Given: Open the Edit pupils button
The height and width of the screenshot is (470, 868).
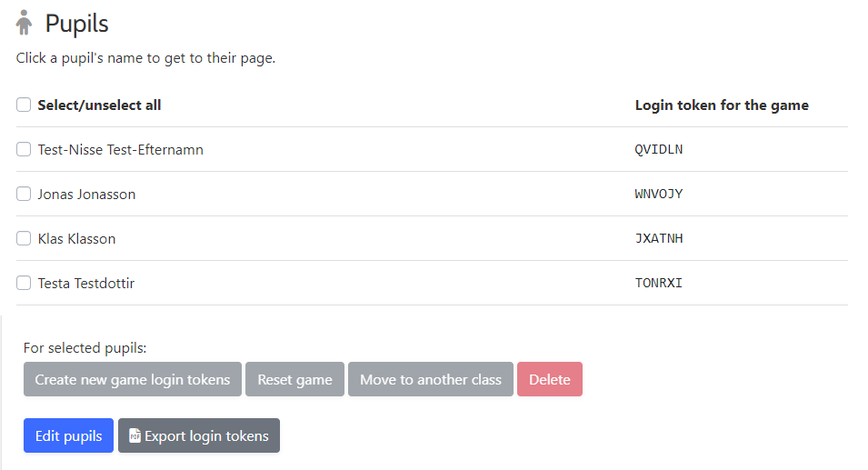Looking at the screenshot, I should pyautogui.click(x=69, y=435).
